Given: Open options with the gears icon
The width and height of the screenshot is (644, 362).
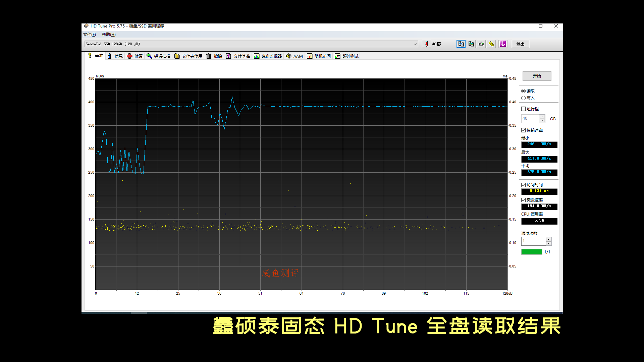Looking at the screenshot, I should (491, 44).
